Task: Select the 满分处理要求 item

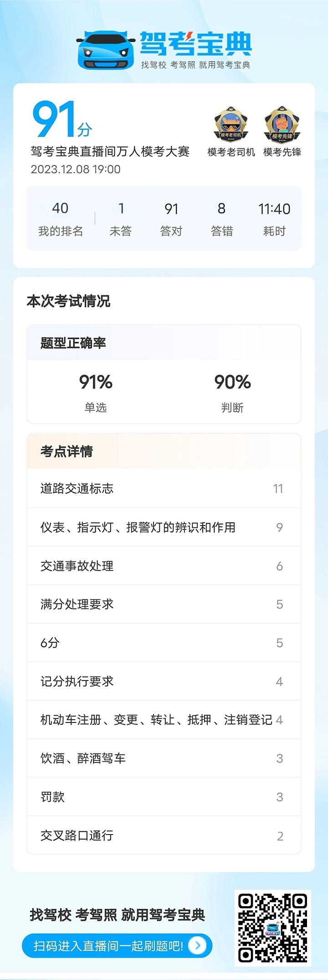Action: 164,604
